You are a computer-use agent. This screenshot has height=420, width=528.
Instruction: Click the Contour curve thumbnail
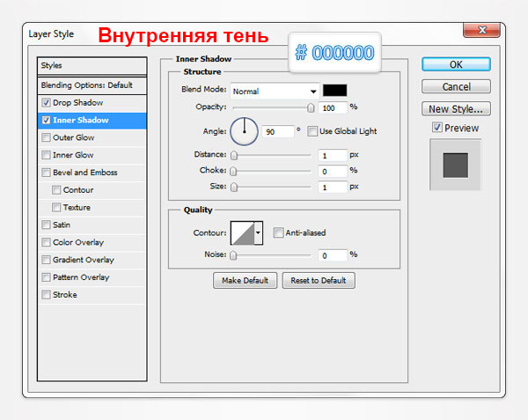243,232
